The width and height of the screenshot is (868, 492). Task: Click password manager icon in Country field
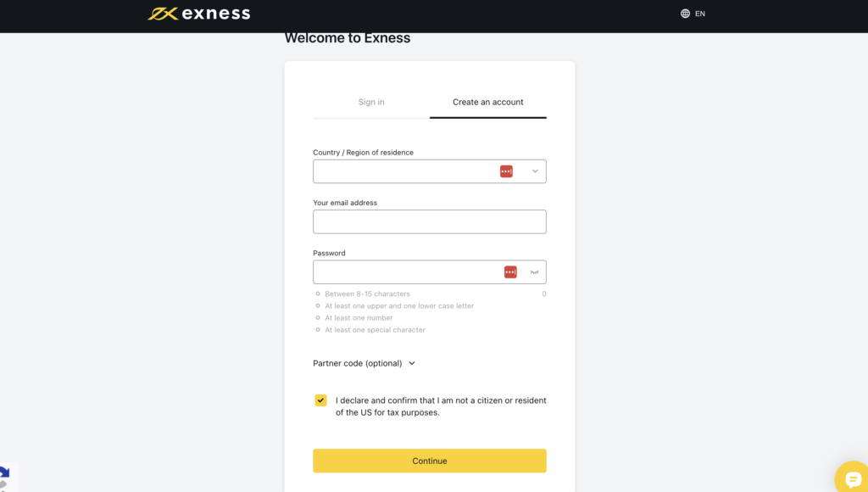pos(506,171)
